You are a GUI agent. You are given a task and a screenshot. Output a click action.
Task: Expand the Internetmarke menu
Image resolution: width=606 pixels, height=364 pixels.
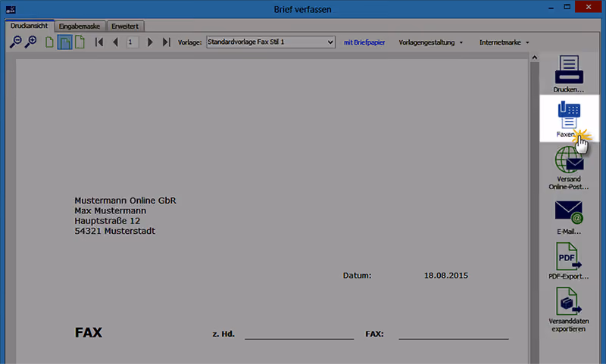pyautogui.click(x=504, y=42)
